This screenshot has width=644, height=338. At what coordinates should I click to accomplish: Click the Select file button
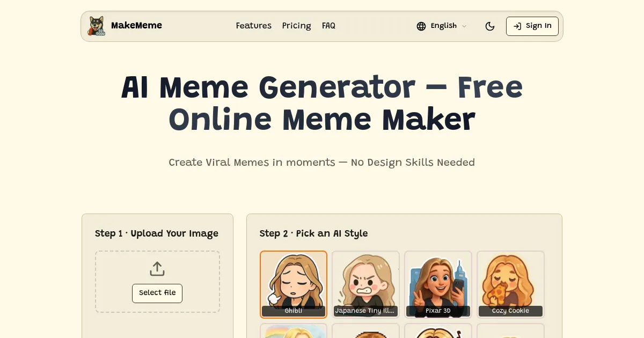coord(157,293)
